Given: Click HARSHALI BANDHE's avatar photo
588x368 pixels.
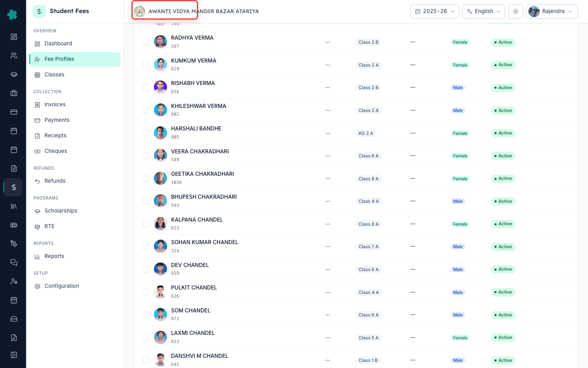Looking at the screenshot, I should (160, 133).
